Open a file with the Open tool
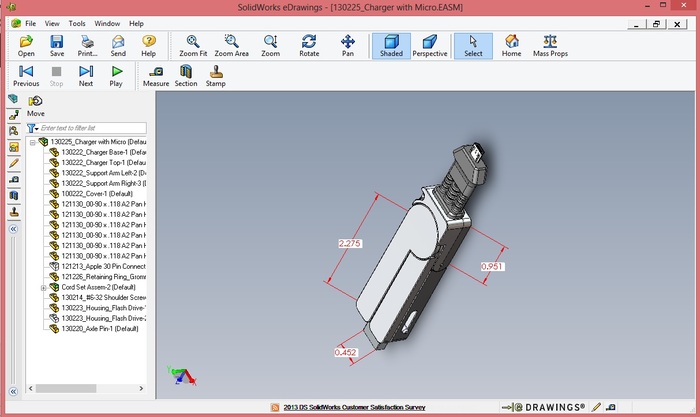 (x=26, y=46)
